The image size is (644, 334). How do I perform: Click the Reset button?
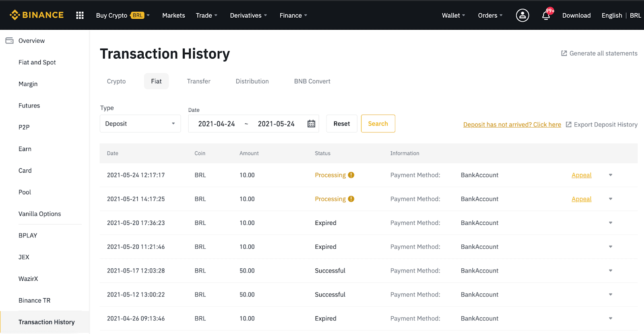point(342,124)
